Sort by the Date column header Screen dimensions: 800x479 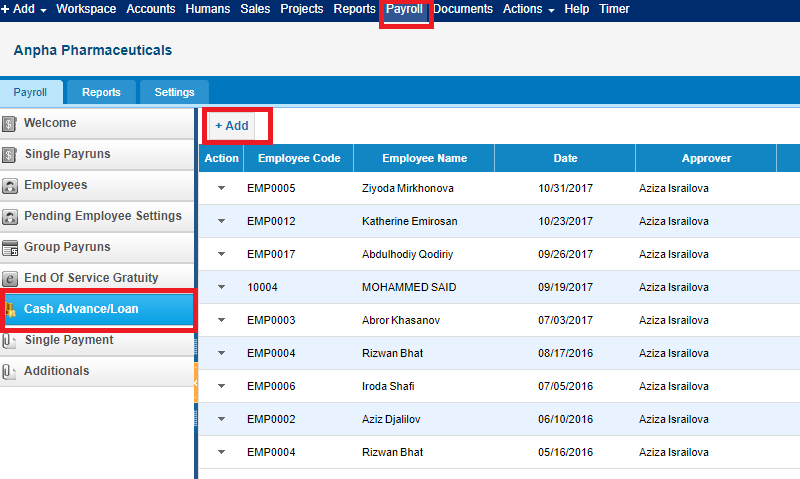(x=565, y=158)
